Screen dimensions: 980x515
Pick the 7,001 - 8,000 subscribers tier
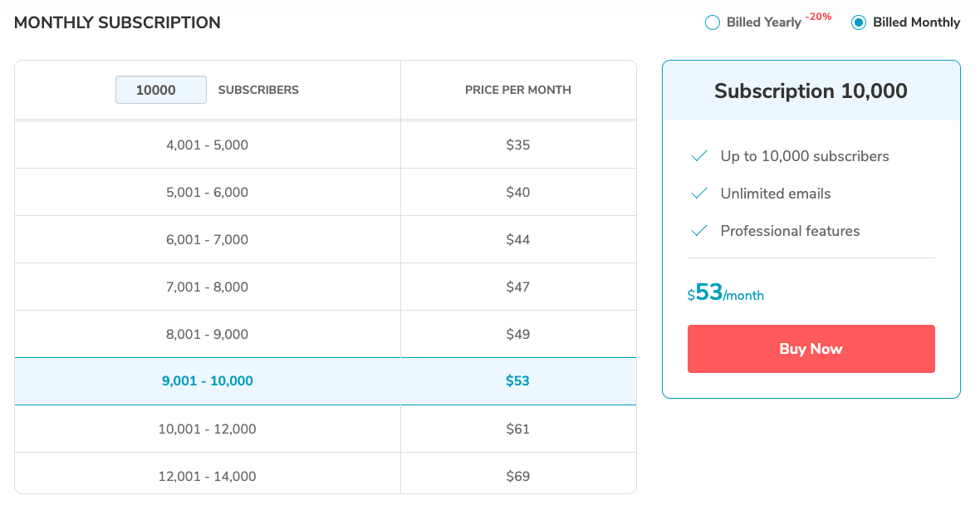(208, 287)
